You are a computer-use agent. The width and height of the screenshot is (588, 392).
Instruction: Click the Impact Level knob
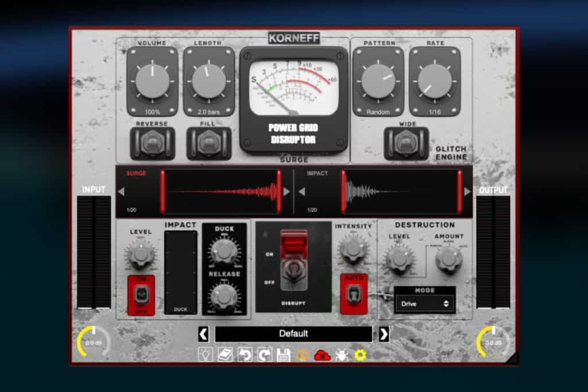(x=141, y=254)
